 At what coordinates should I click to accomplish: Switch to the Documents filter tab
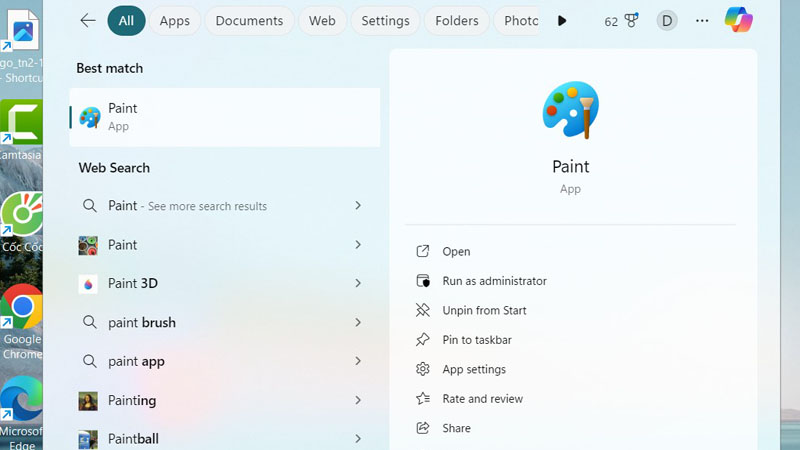[249, 20]
